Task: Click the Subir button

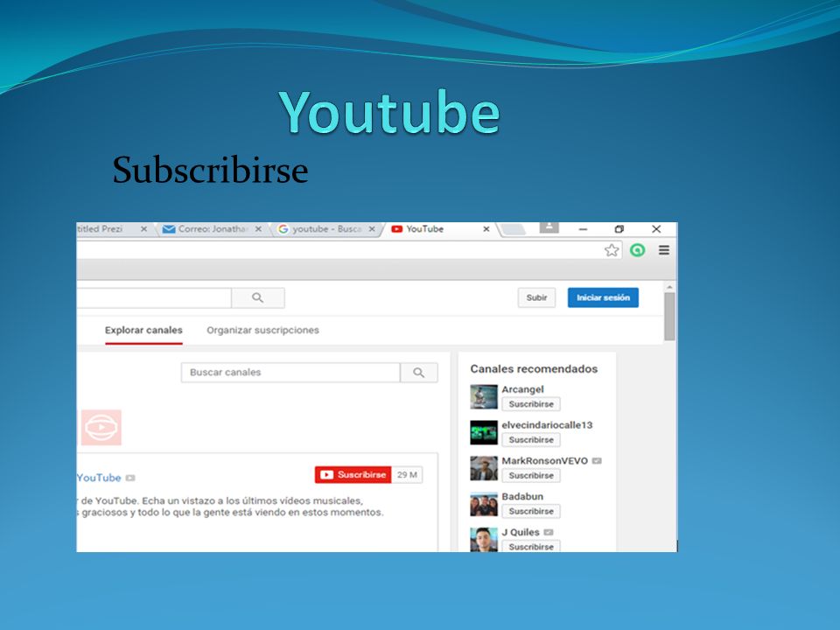Action: click(536, 297)
